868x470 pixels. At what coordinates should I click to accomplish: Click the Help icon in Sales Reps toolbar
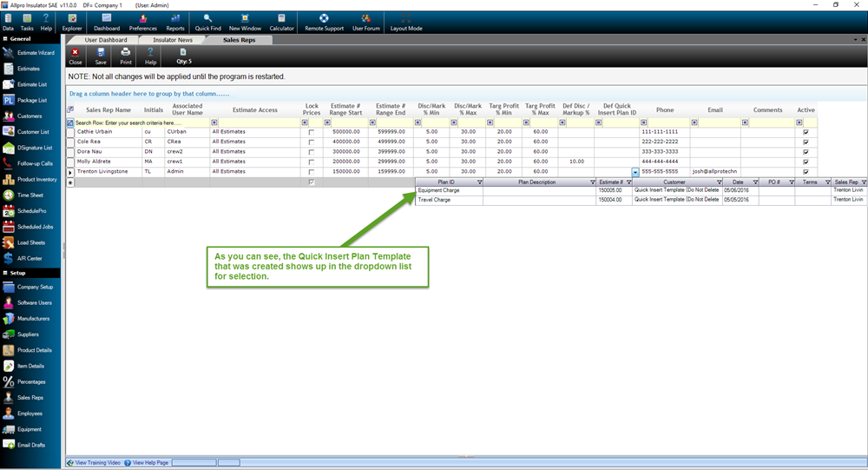(x=150, y=56)
